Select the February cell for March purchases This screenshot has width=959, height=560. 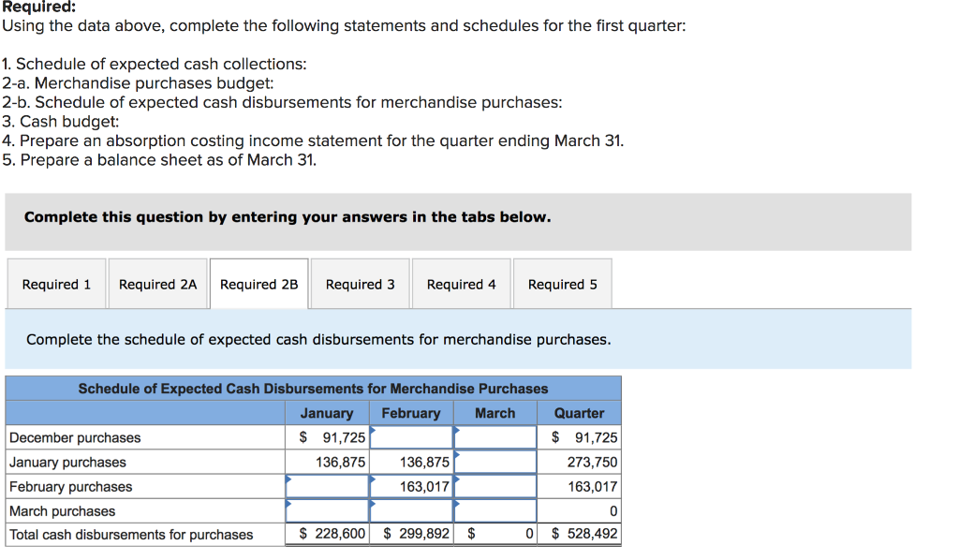click(x=410, y=509)
